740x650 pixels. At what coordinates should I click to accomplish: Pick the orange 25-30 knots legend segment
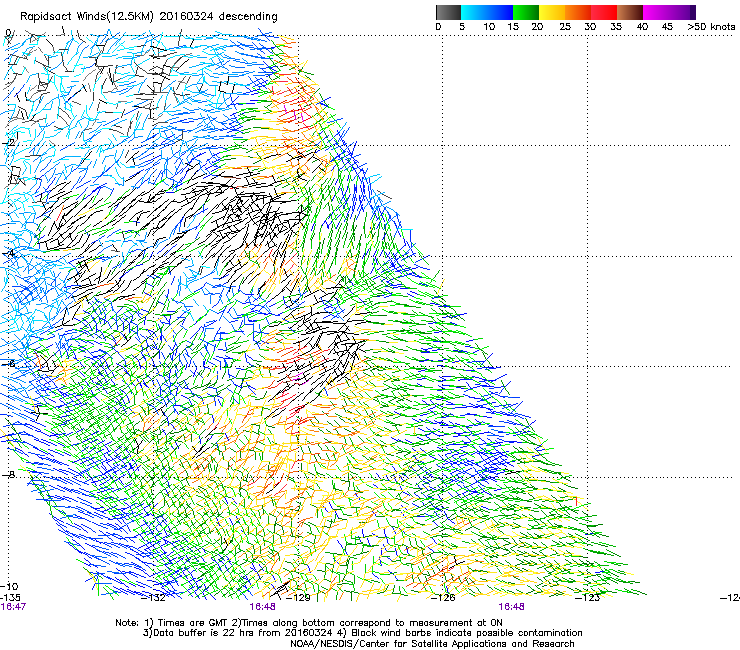tap(578, 12)
